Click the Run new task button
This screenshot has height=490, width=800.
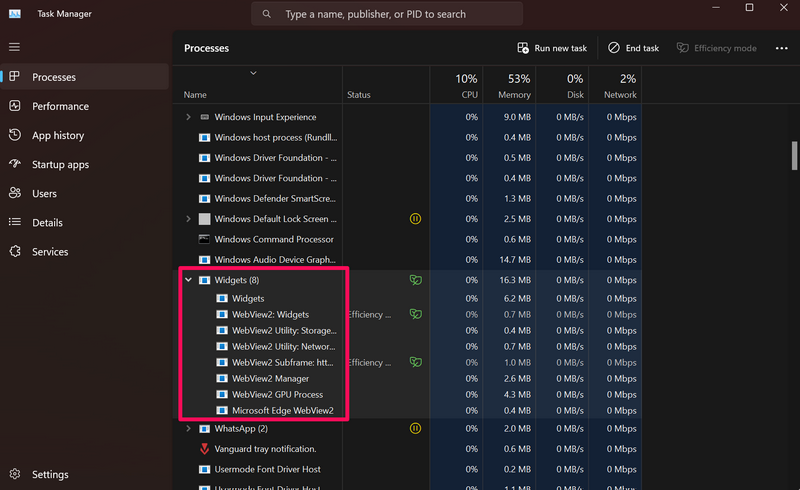point(553,48)
